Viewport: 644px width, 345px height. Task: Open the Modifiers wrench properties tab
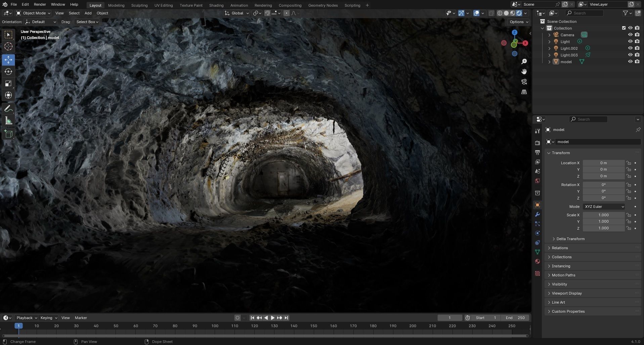(x=538, y=214)
